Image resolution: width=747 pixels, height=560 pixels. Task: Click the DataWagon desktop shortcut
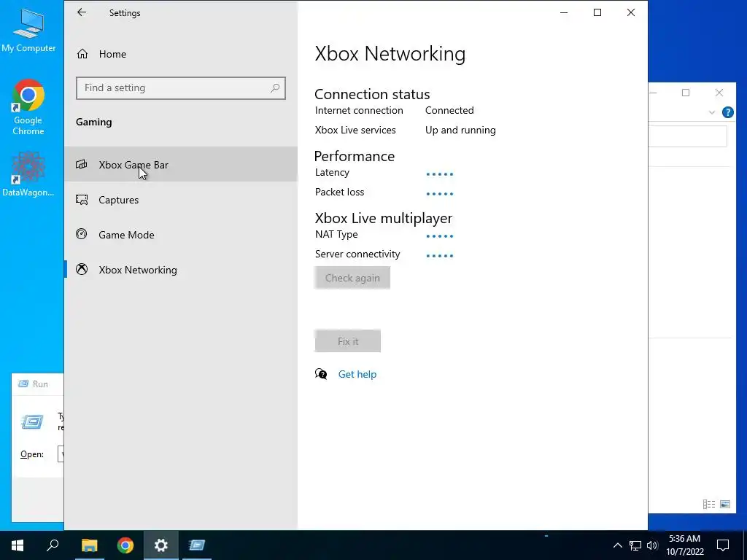[x=28, y=174]
